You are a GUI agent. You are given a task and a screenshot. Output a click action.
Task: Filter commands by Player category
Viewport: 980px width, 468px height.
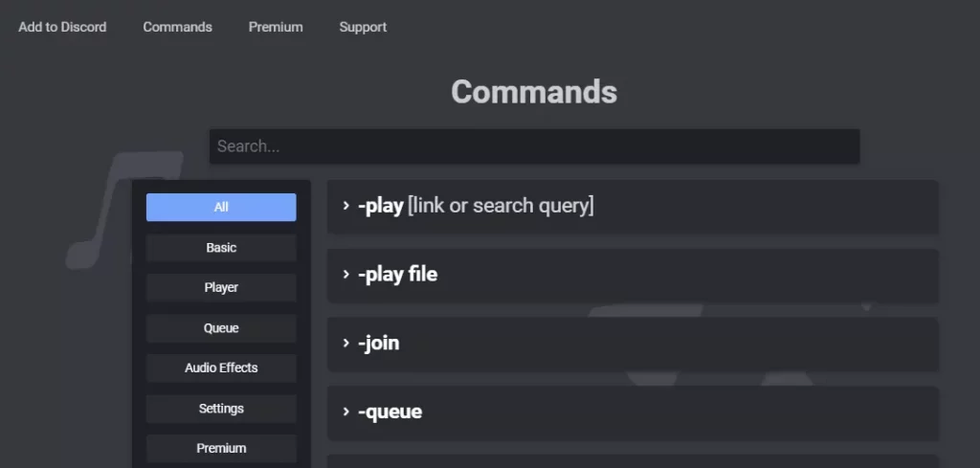pyautogui.click(x=221, y=287)
